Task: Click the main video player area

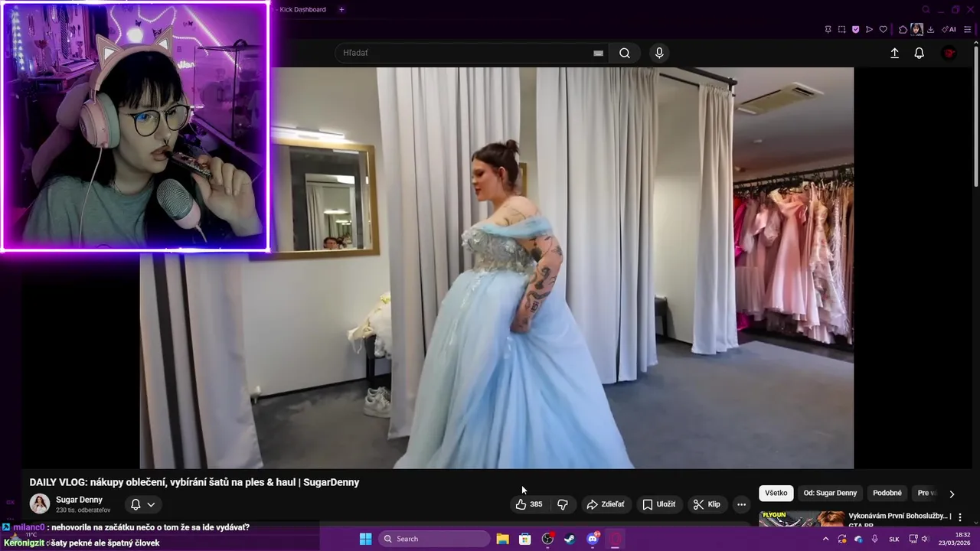Action: [496, 268]
